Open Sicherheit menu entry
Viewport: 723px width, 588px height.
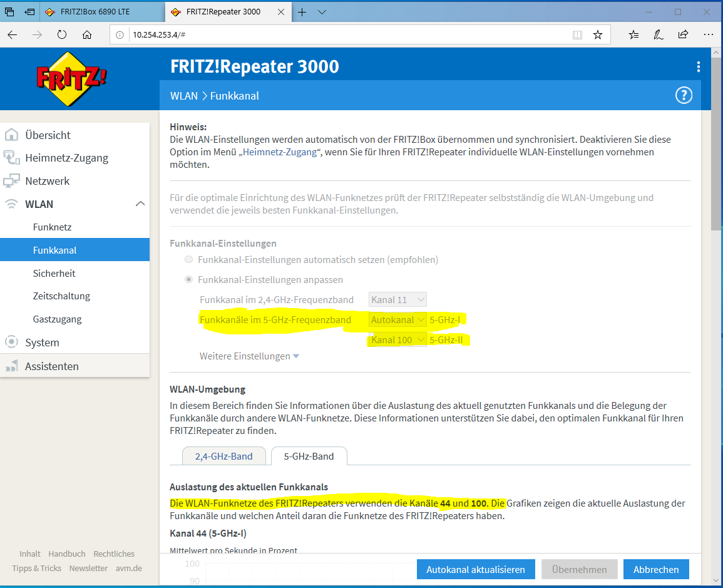74,273
